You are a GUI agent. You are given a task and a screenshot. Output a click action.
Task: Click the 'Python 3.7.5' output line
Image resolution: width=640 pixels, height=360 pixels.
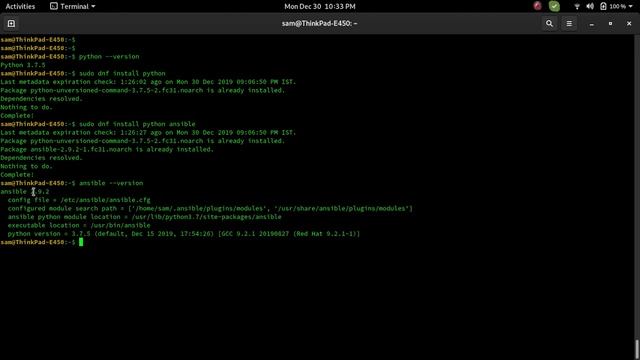[23, 65]
